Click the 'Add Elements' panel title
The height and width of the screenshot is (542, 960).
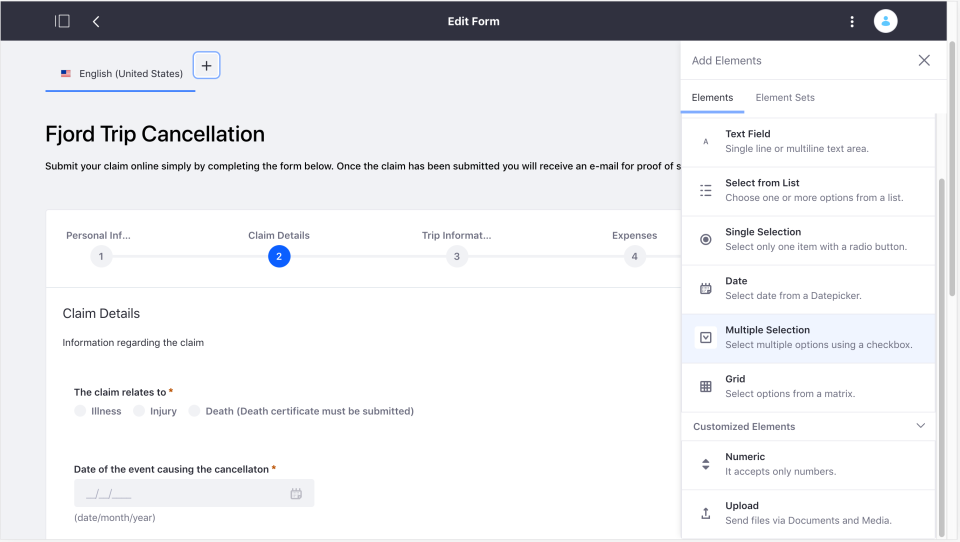[x=727, y=61]
